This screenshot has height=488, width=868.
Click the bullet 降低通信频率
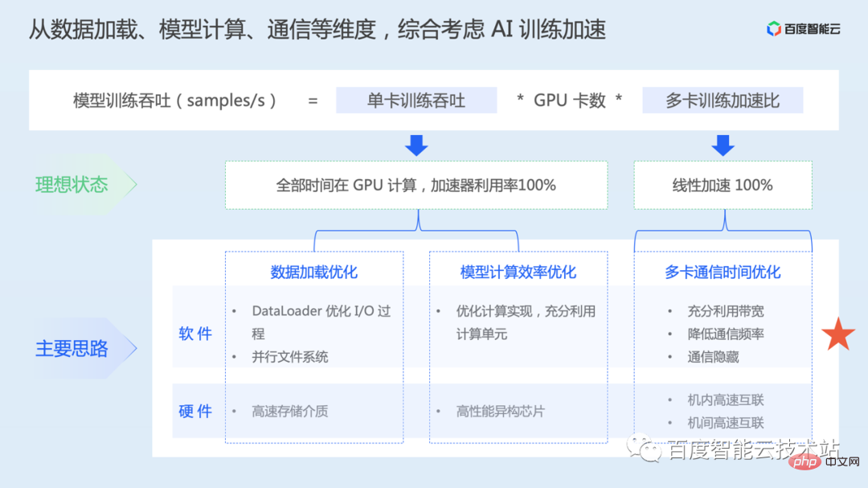[726, 334]
